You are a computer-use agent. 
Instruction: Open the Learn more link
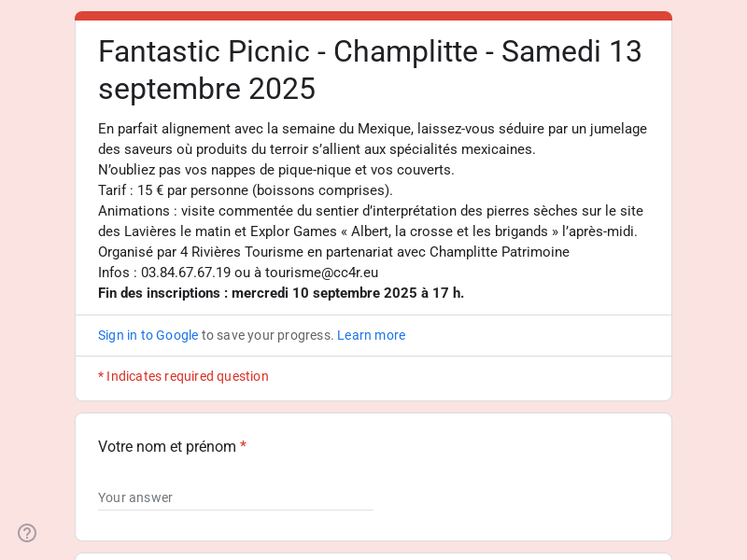pos(371,335)
